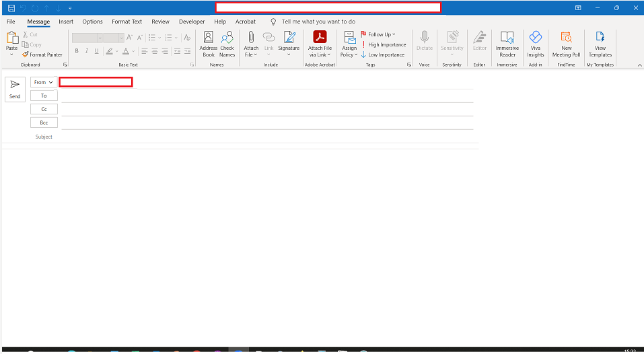
Task: Toggle Bold formatting
Action: pyautogui.click(x=77, y=51)
